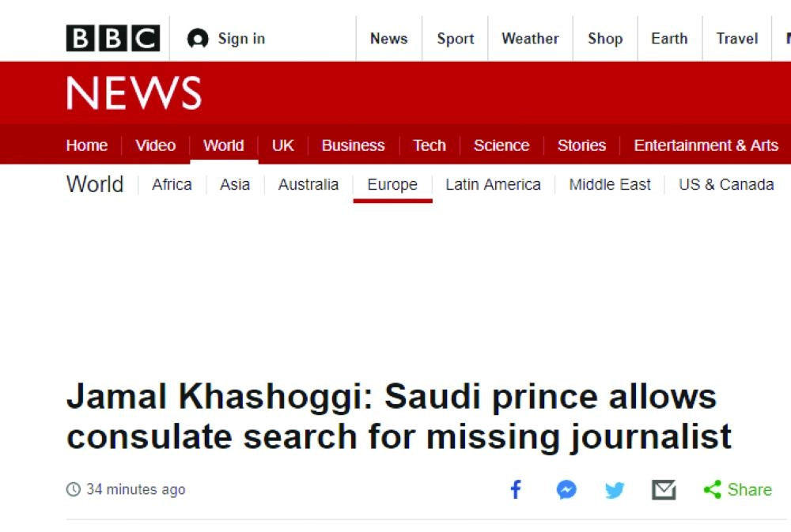Share the story via Messenger
Viewport: 791px width, 532px height.
click(x=565, y=489)
